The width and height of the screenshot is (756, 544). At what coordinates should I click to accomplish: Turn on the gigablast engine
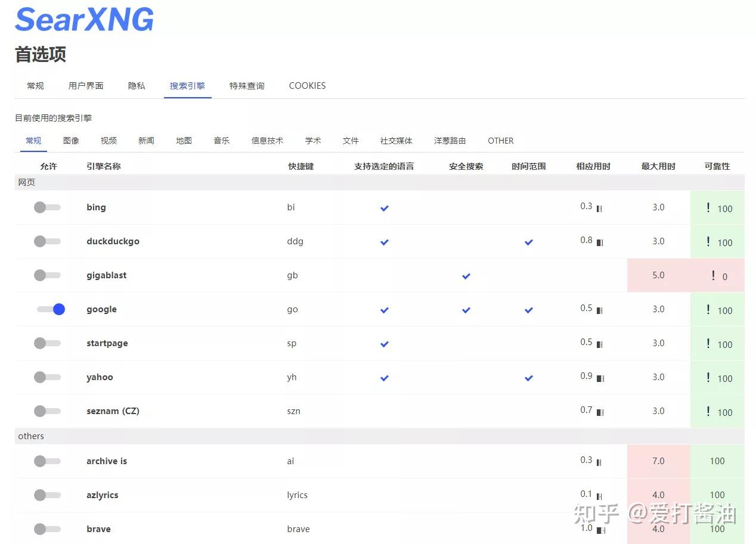[x=47, y=275]
